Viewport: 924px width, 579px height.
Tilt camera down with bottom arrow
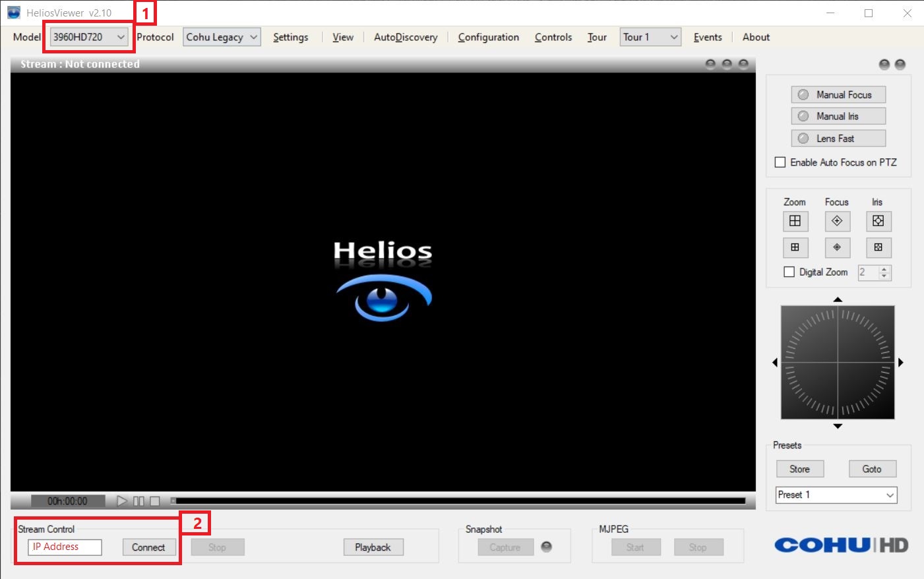pyautogui.click(x=838, y=426)
